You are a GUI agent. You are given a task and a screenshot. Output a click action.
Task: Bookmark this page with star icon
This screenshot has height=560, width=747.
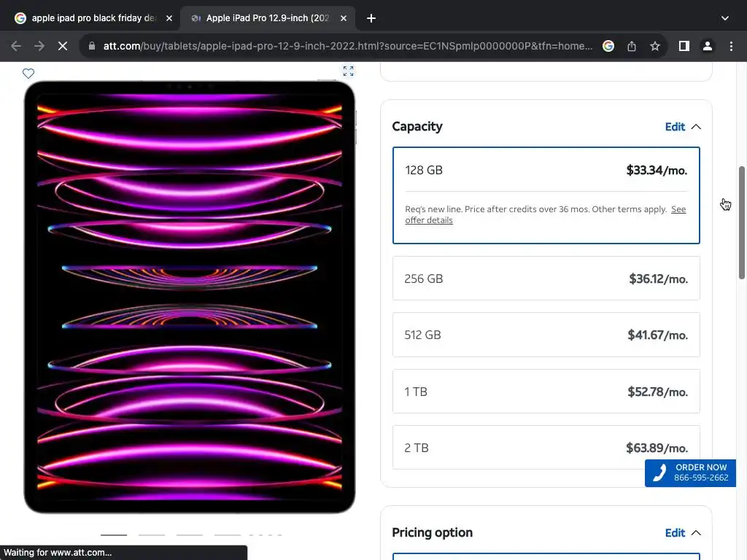pyautogui.click(x=655, y=46)
